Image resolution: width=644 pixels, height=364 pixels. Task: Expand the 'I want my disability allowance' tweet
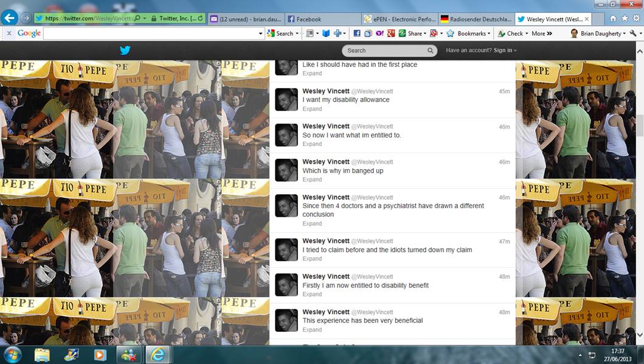[x=312, y=109]
